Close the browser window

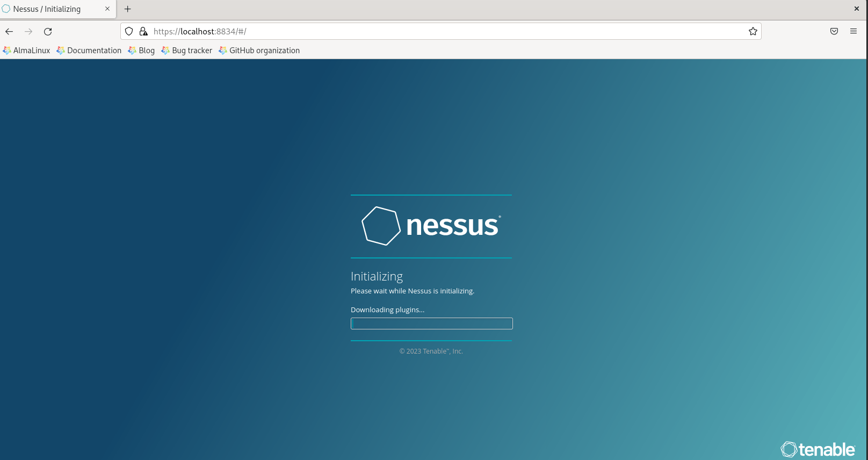click(857, 9)
